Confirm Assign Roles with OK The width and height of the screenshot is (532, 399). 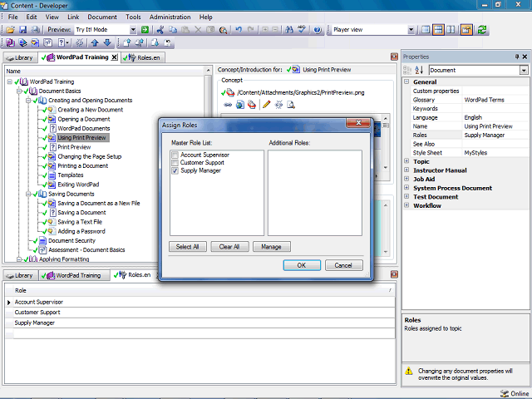tap(302, 265)
